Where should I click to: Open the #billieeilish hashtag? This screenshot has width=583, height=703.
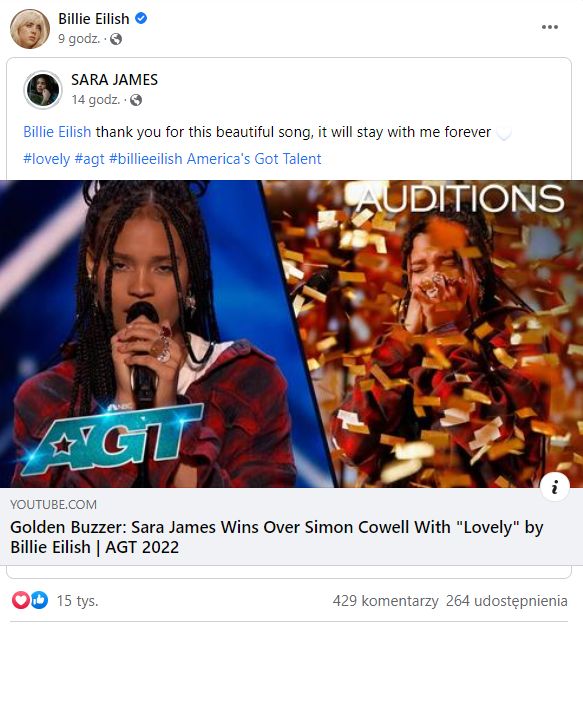click(x=146, y=159)
